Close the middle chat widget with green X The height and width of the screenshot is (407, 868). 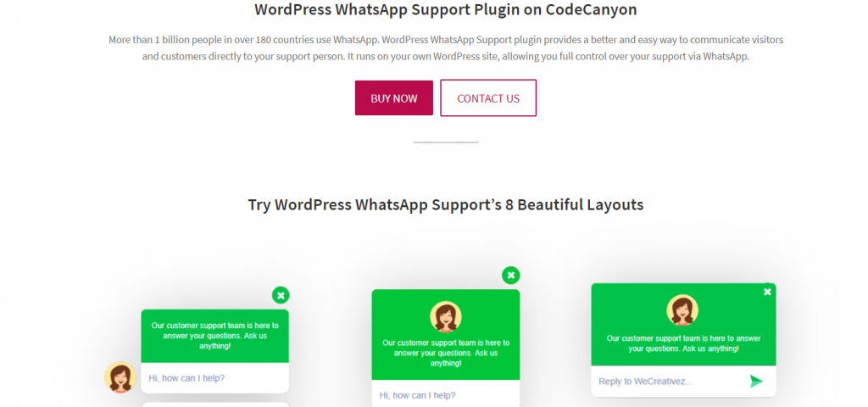click(511, 276)
